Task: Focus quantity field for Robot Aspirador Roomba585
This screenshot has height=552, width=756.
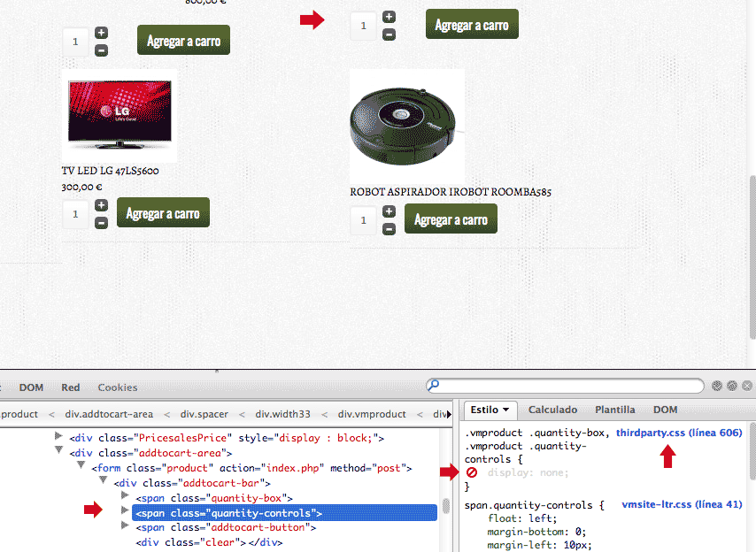Action: pyautogui.click(x=364, y=220)
